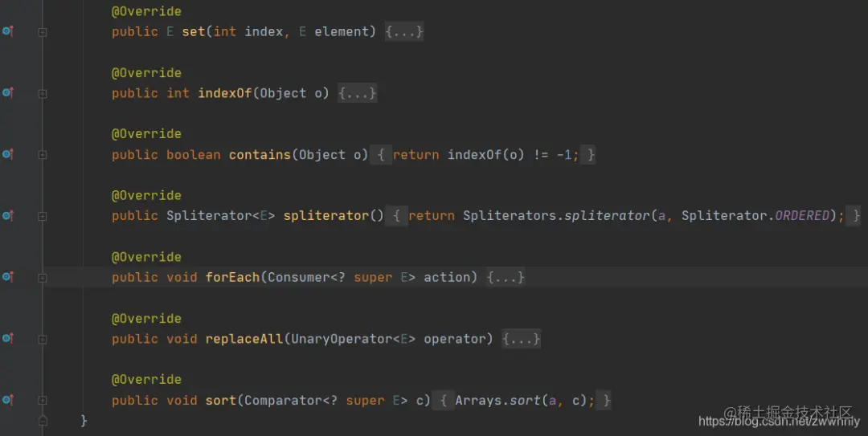
Task: Click the override gutter icon beside spliterator method
Action: coord(8,216)
